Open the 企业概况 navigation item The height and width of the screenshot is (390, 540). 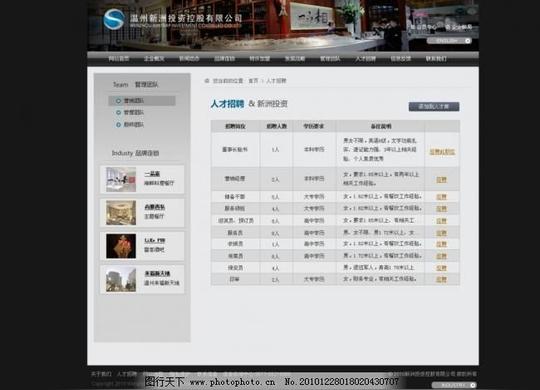pos(154,59)
